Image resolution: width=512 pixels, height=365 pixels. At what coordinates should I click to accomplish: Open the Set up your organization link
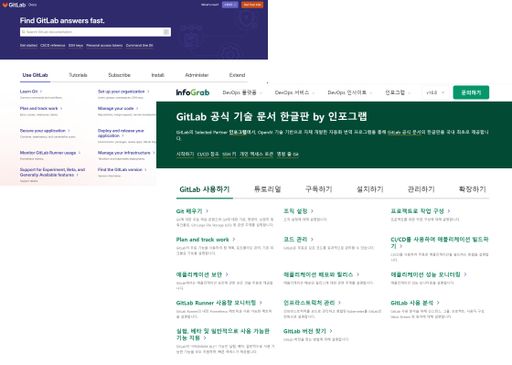pyautogui.click(x=123, y=91)
